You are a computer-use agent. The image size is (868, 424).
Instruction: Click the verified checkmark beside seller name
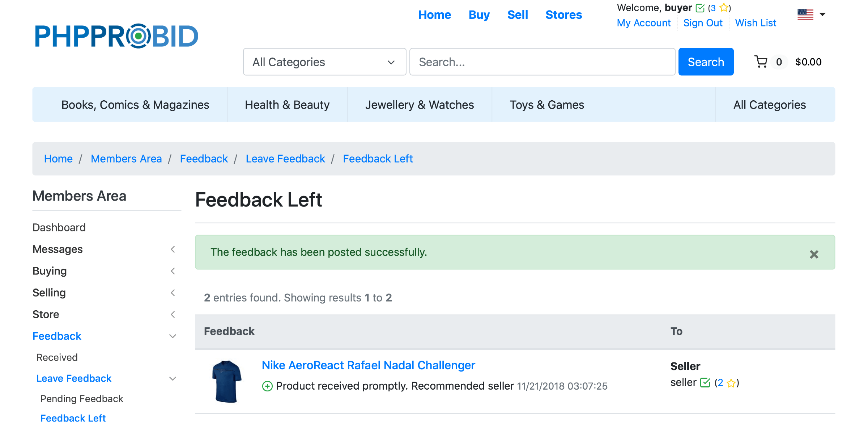[x=705, y=383]
